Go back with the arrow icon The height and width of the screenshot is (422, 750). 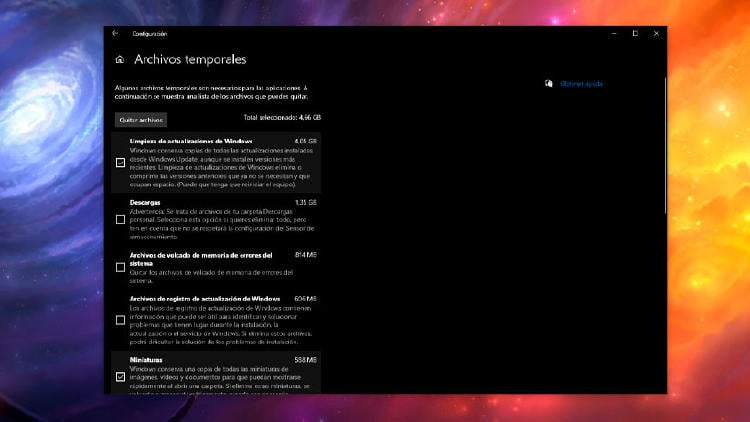[115, 33]
